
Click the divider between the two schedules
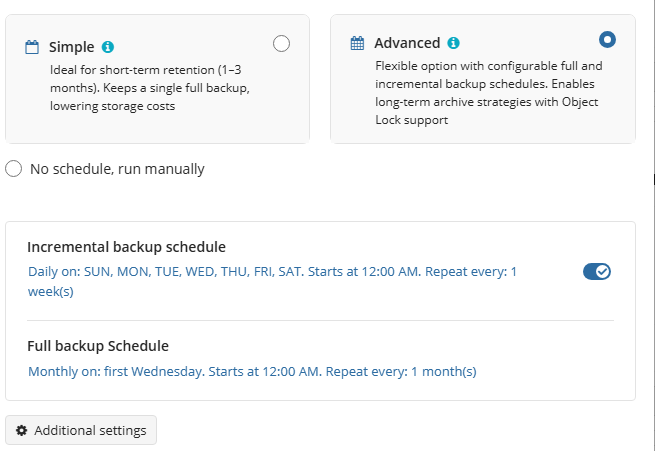tap(320, 320)
